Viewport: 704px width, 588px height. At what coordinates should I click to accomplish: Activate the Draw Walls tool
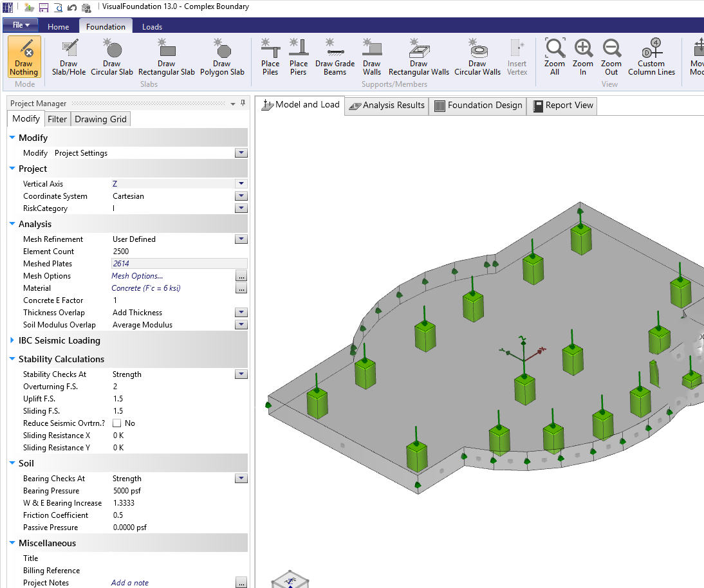point(372,57)
